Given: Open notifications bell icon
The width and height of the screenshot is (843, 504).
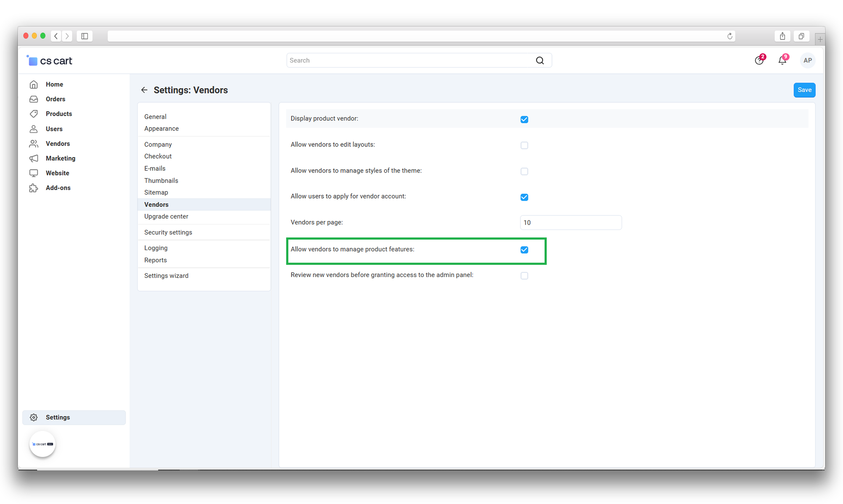Looking at the screenshot, I should coord(782,60).
